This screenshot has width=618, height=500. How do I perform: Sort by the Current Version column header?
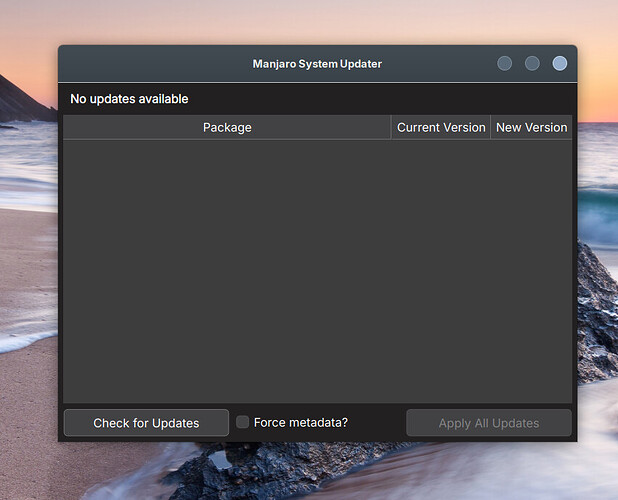coord(441,127)
